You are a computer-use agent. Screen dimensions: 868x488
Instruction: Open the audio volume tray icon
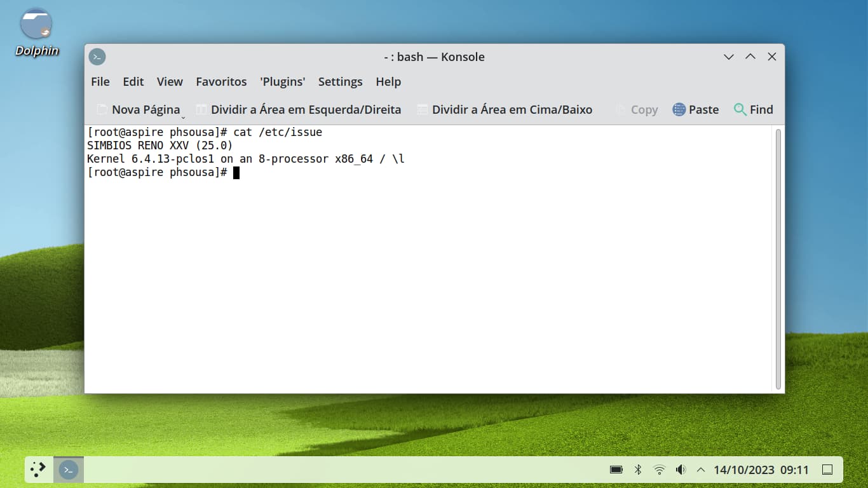coord(681,470)
